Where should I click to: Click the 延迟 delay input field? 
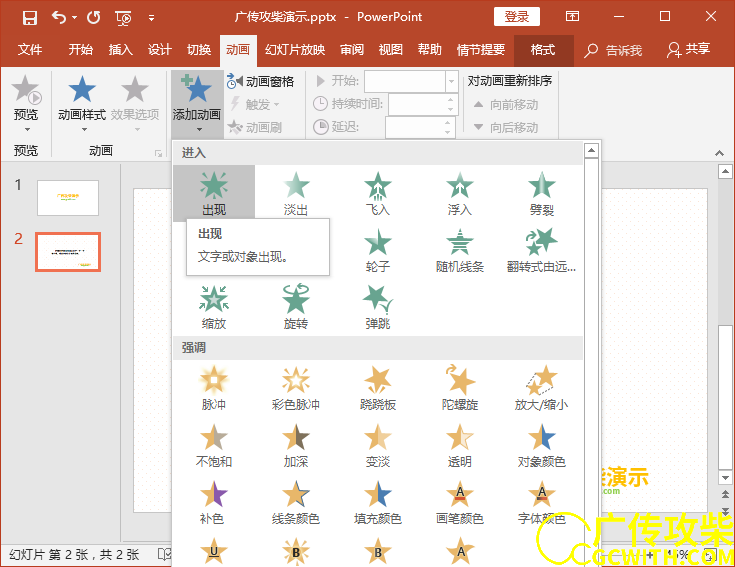(420, 127)
